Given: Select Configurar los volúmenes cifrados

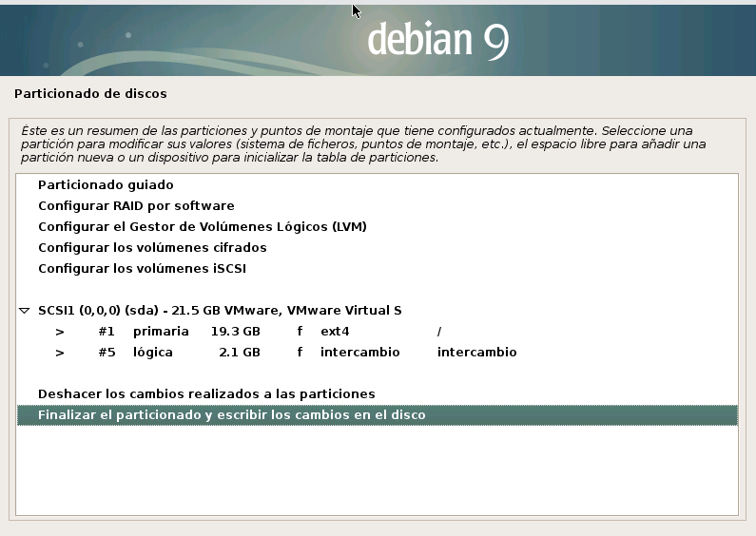Looking at the screenshot, I should 378,248.
